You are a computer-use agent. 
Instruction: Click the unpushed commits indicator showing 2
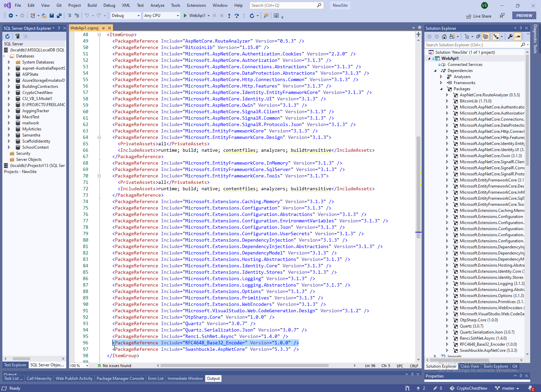[x=421, y=388]
